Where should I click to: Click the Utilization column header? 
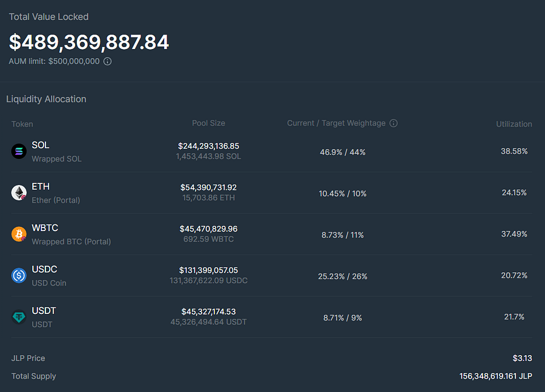514,124
